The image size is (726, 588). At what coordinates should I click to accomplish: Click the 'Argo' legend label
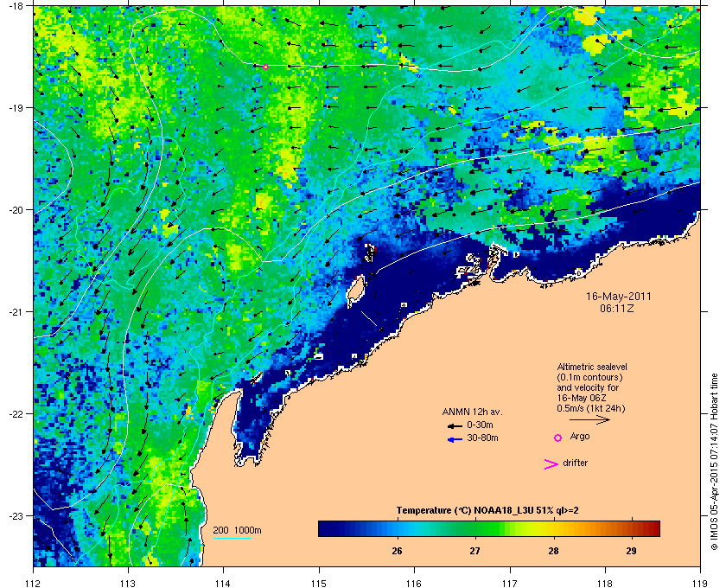(x=580, y=437)
